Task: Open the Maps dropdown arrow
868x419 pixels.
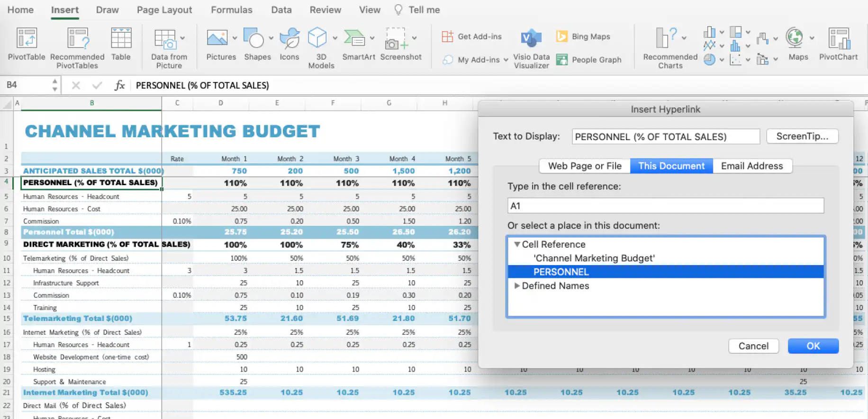Action: pyautogui.click(x=812, y=38)
